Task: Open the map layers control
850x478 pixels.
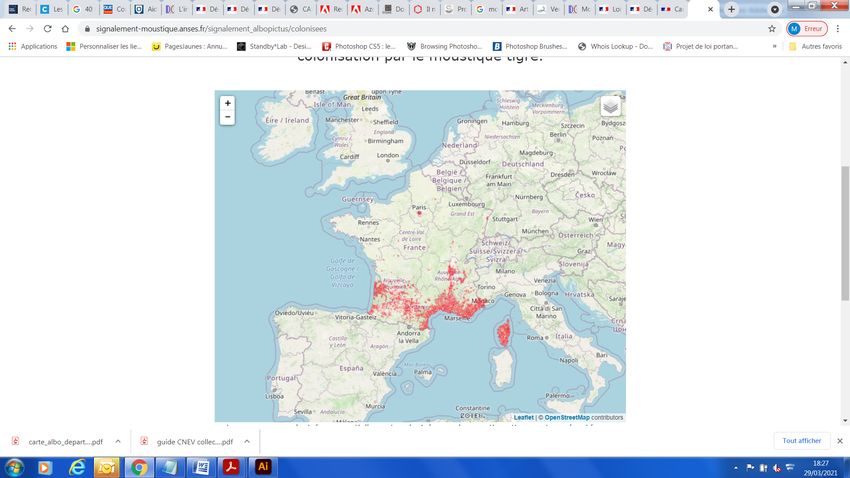Action: [610, 107]
